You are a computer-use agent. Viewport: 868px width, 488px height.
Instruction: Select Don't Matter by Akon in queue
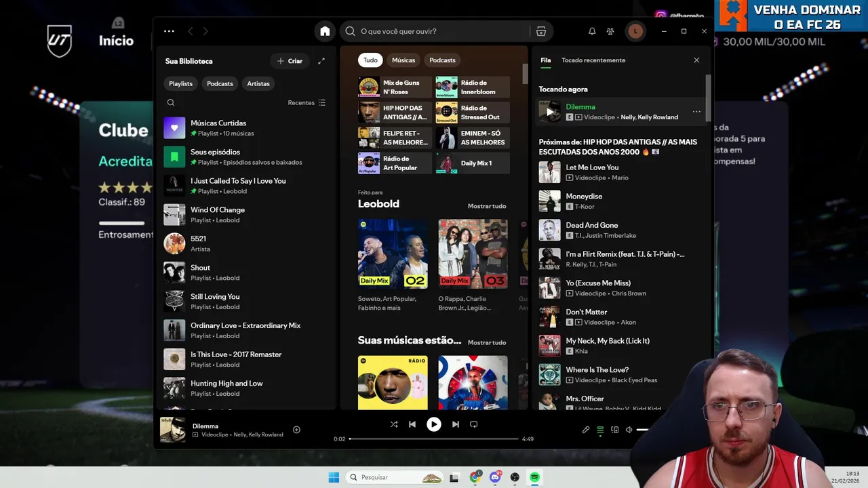620,317
